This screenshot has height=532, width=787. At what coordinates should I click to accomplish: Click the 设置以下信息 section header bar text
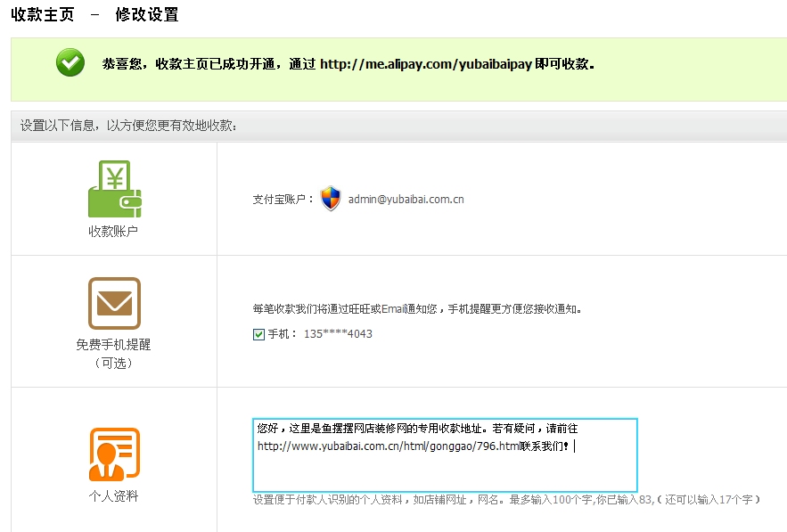(x=128, y=126)
